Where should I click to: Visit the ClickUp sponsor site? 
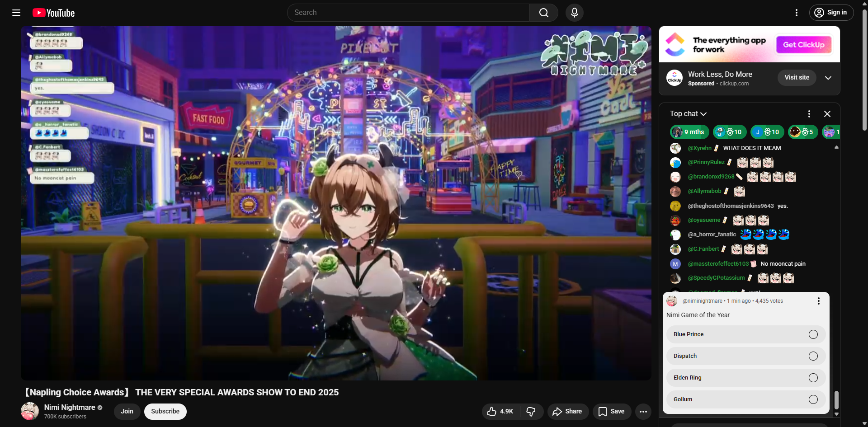pyautogui.click(x=797, y=78)
